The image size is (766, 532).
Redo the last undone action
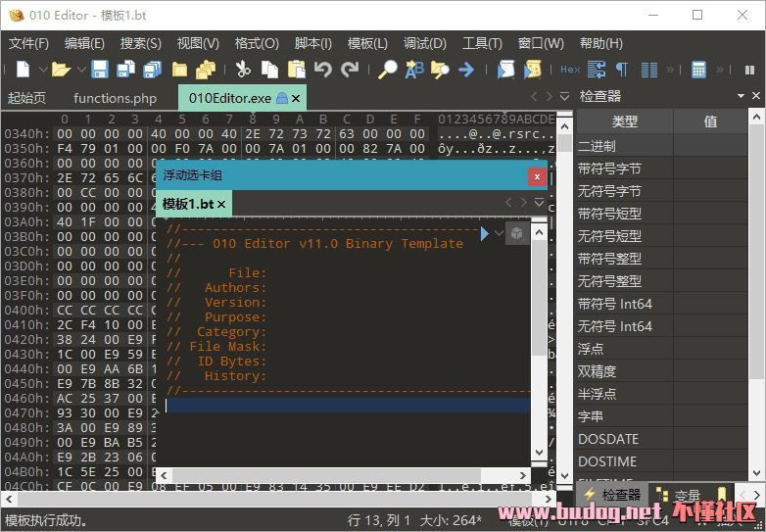click(x=350, y=70)
